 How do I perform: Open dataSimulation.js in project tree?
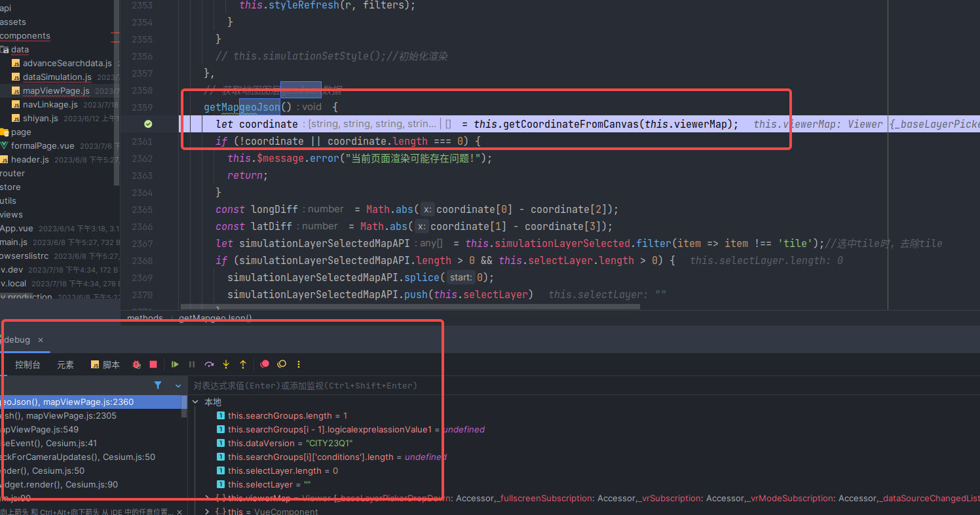pyautogui.click(x=57, y=77)
